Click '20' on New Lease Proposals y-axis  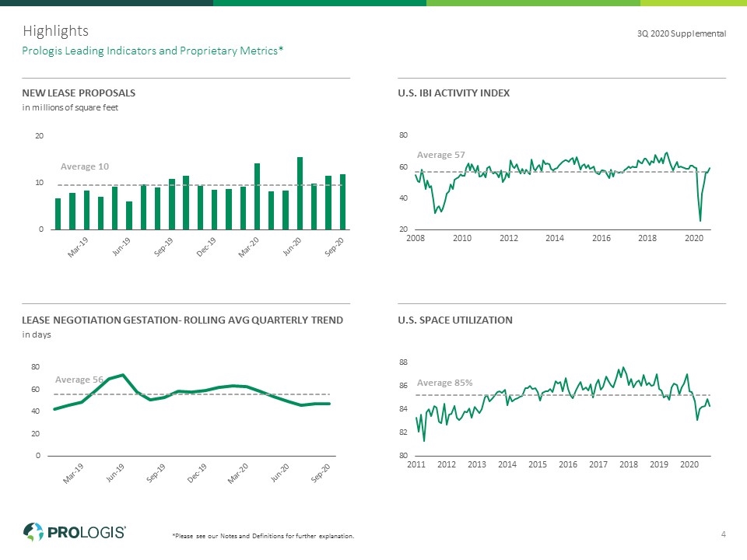[x=39, y=135]
